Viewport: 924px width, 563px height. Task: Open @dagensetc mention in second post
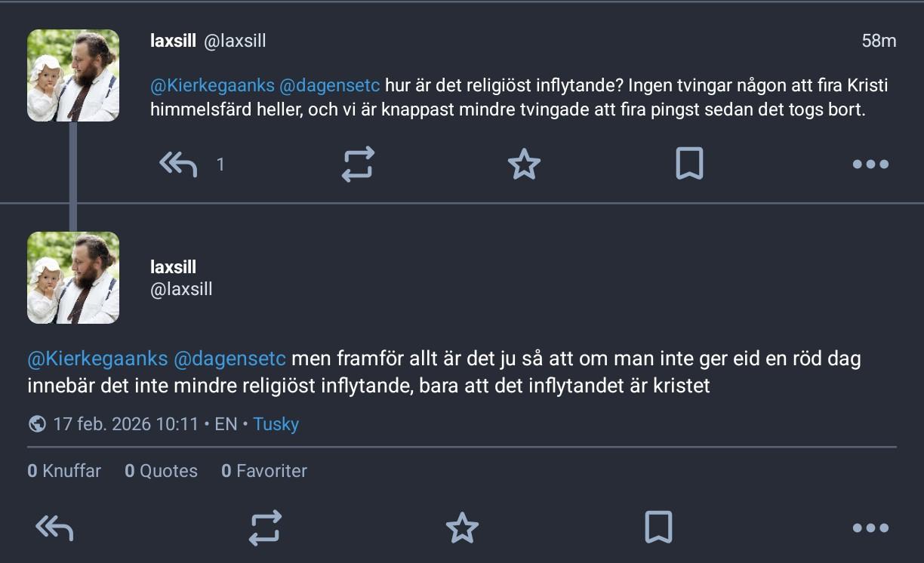[229, 358]
